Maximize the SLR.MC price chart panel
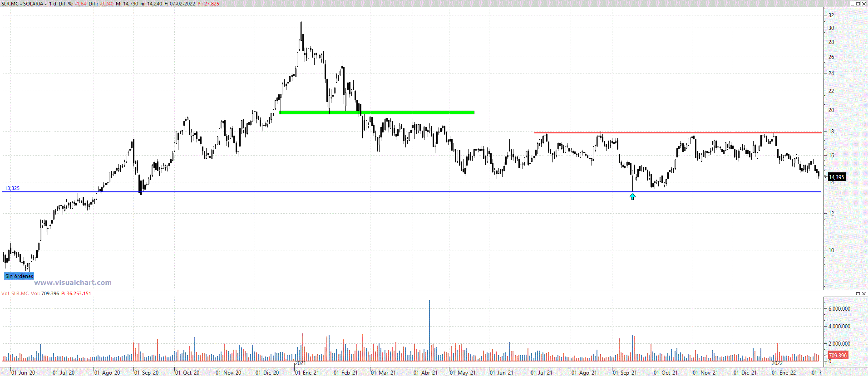868x376 pixels. 858,4
